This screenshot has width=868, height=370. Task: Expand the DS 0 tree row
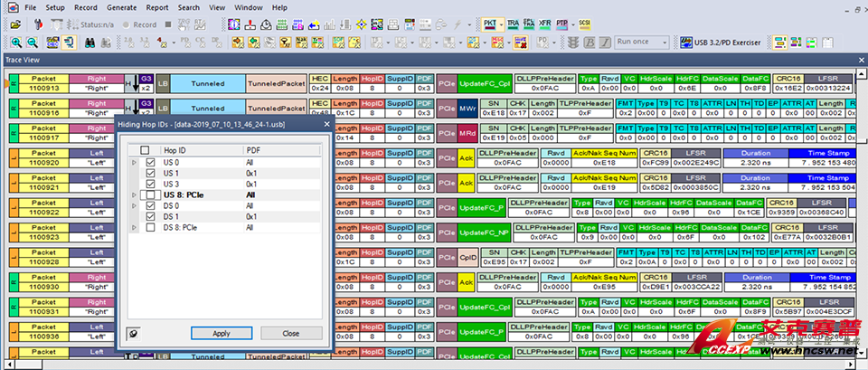(x=135, y=205)
